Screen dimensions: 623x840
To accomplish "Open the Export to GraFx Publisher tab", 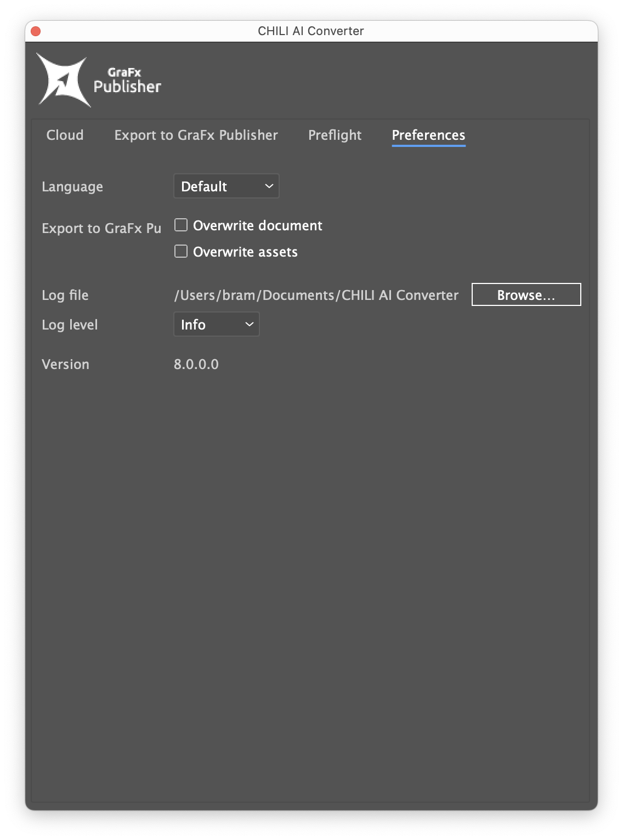I will (x=196, y=135).
